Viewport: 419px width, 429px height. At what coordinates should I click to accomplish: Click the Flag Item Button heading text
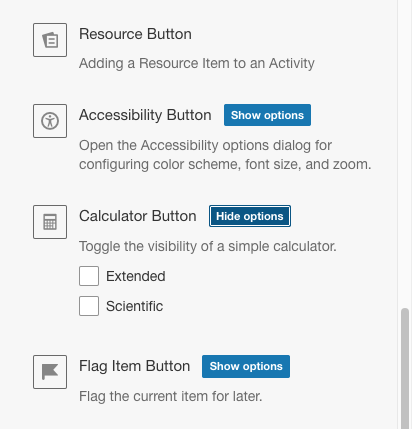click(x=135, y=366)
